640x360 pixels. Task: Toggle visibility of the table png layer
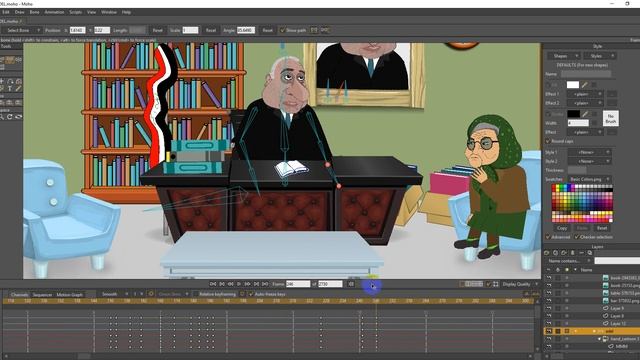point(549,293)
